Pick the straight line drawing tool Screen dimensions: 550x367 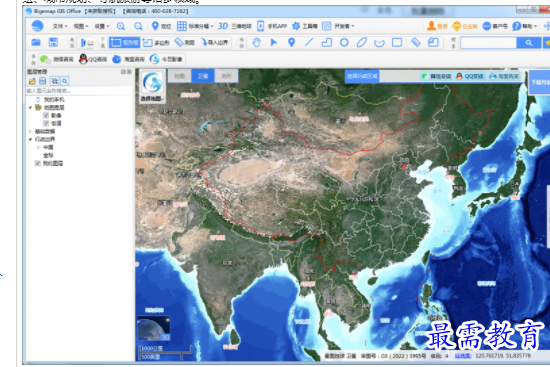[309, 42]
